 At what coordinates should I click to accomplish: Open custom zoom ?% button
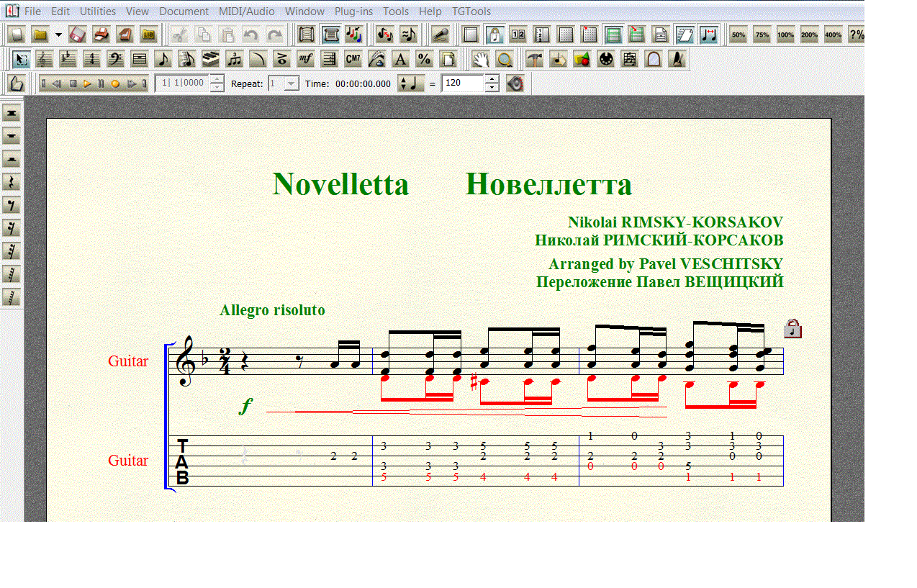click(857, 35)
